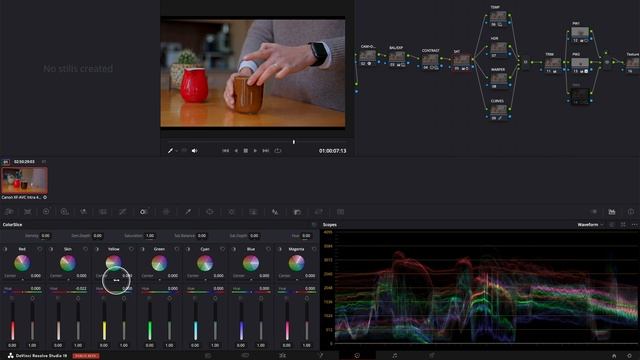640x360 pixels.
Task: Select the WARPER node in node graph
Action: [x=498, y=80]
